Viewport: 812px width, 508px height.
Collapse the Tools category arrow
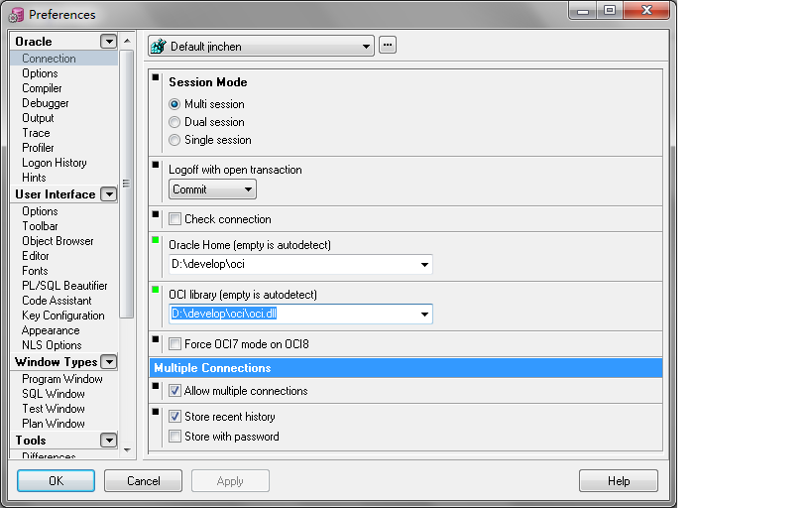pyautogui.click(x=109, y=441)
